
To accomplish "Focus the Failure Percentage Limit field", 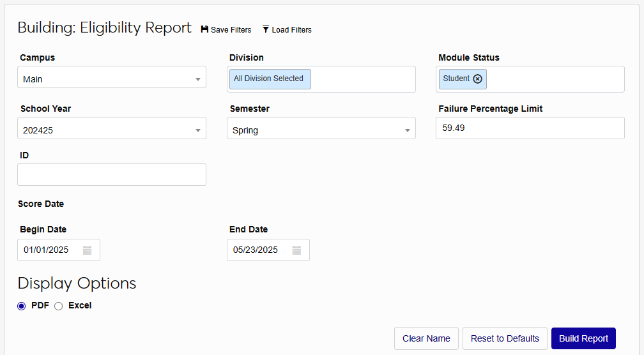I will click(530, 128).
